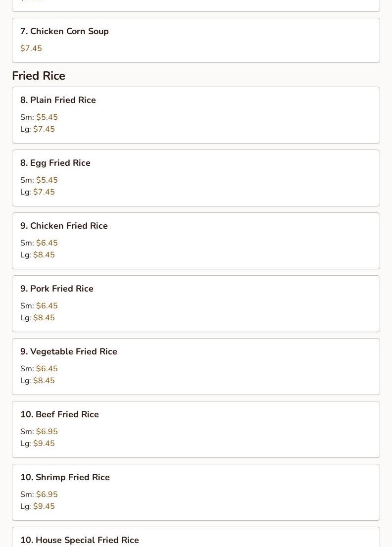Choose small price for Chicken Fried Rice
The image size is (392, 547).
pos(47,243)
